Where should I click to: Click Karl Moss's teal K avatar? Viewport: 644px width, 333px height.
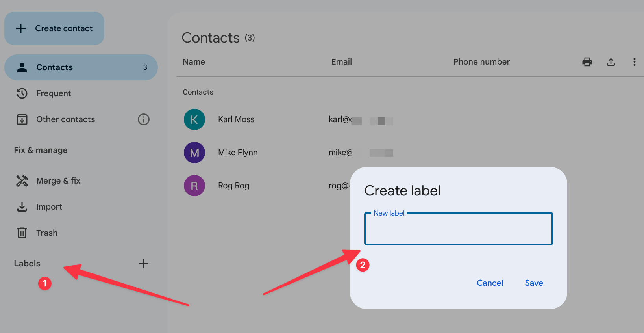pyautogui.click(x=194, y=119)
